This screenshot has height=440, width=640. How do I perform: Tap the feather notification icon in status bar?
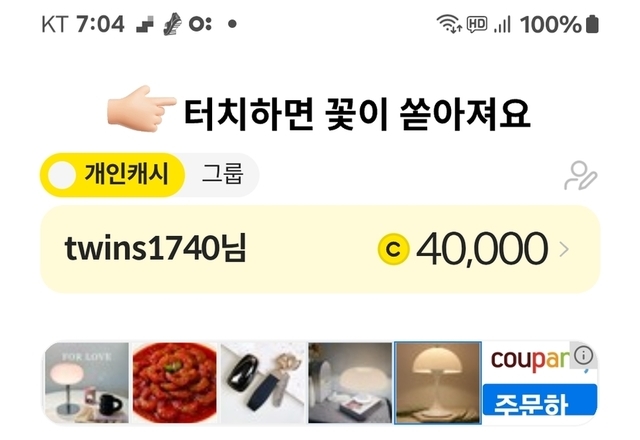tap(172, 24)
